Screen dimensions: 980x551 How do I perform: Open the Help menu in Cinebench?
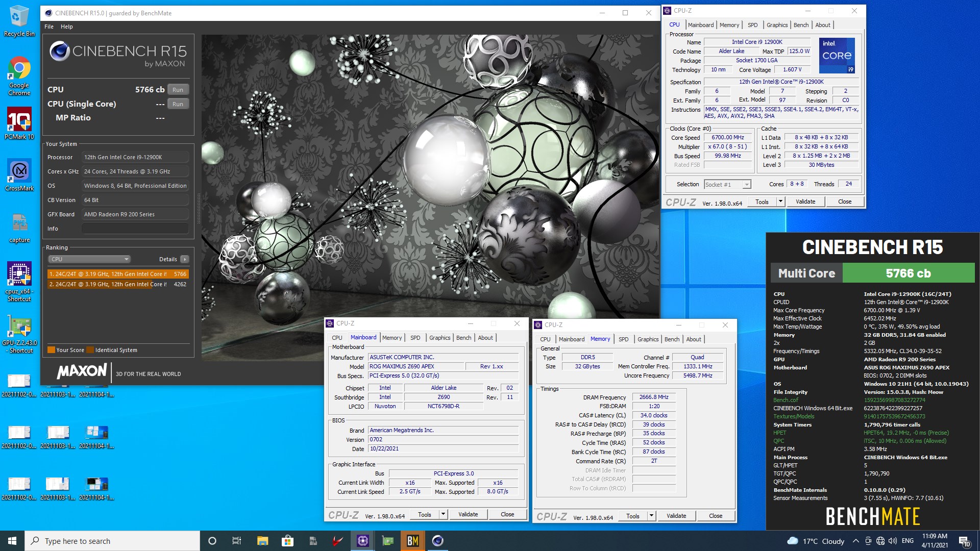[67, 27]
